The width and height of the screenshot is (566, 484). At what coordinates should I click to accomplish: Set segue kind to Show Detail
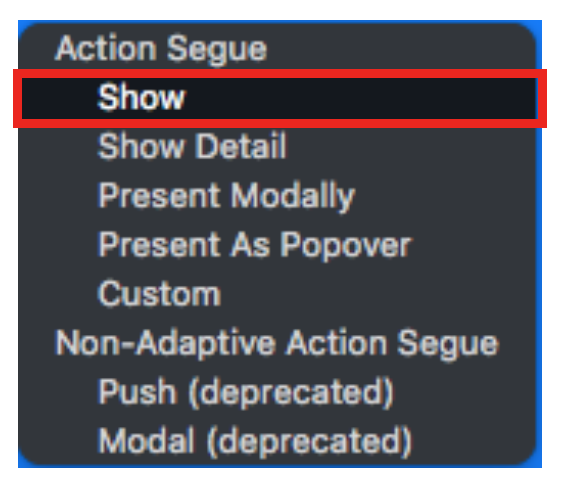tap(280, 146)
